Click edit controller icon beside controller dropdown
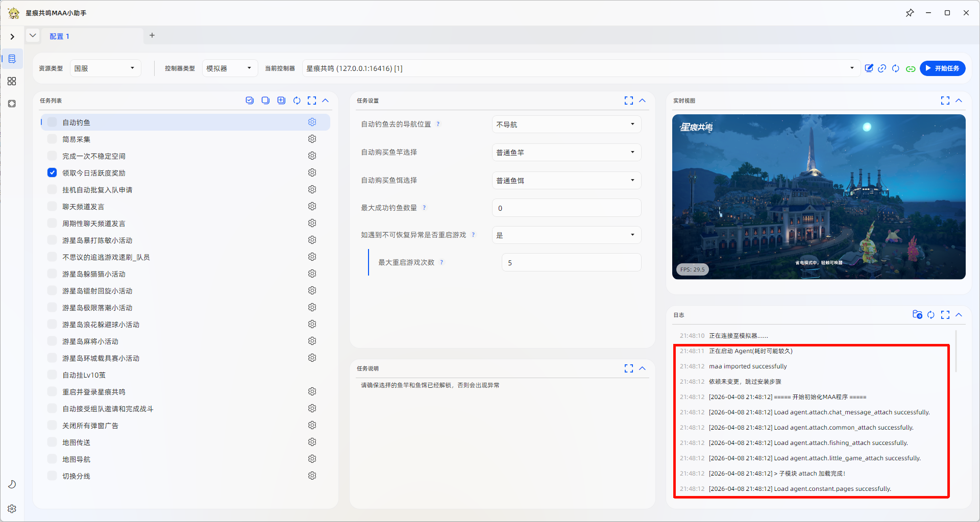980x522 pixels. (869, 68)
